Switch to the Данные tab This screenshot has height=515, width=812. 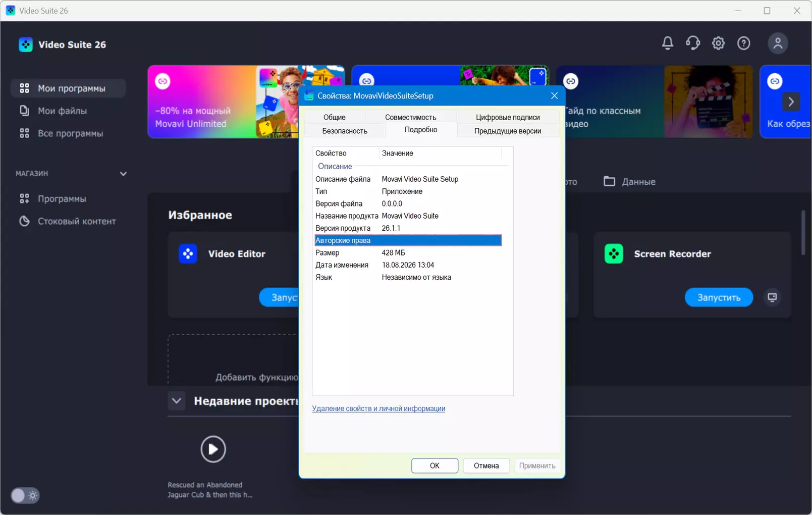point(629,181)
